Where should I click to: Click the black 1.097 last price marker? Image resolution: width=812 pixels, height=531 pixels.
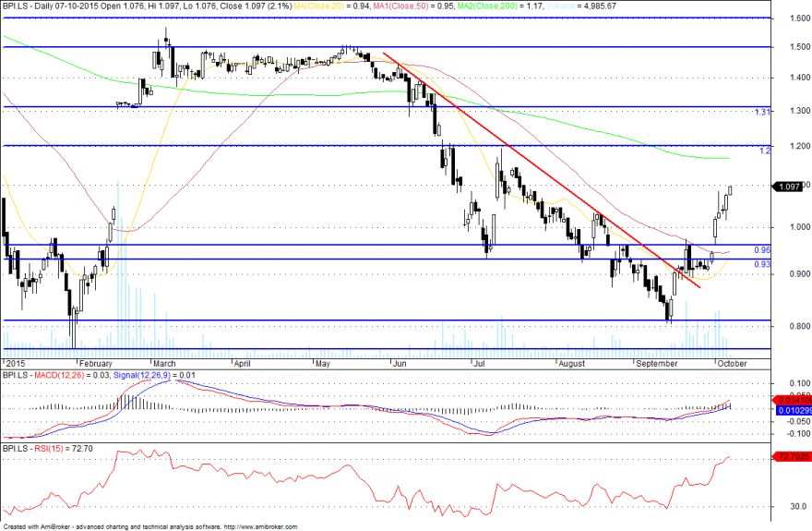[x=787, y=187]
